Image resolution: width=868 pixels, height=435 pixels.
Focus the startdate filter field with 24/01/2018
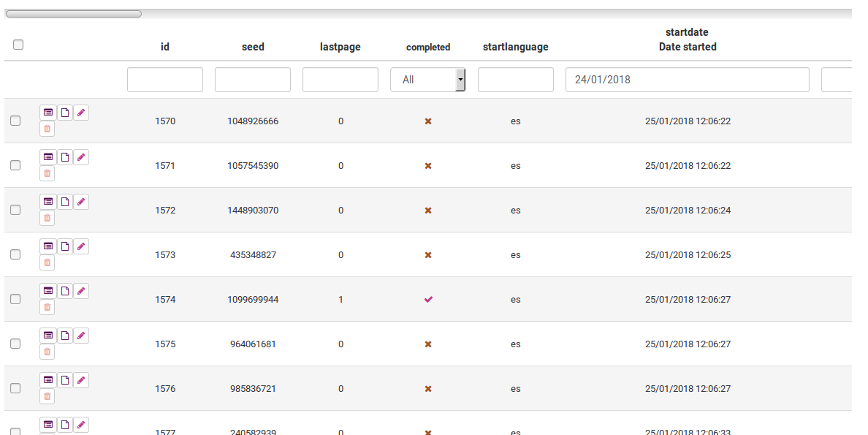point(687,80)
